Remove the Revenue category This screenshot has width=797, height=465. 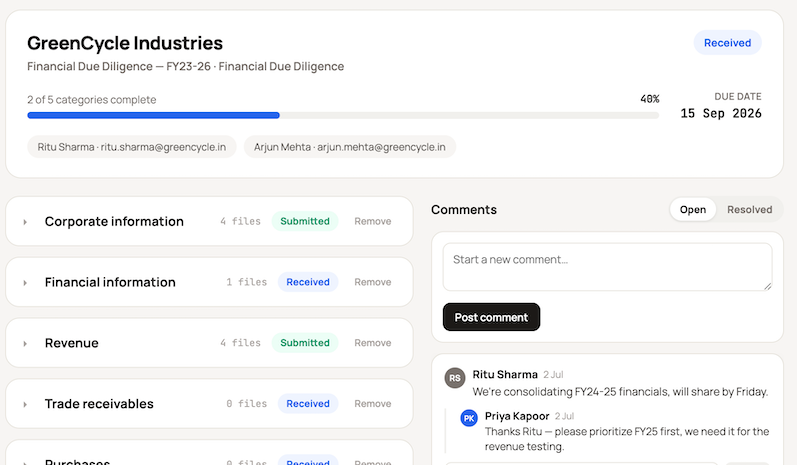coord(373,343)
